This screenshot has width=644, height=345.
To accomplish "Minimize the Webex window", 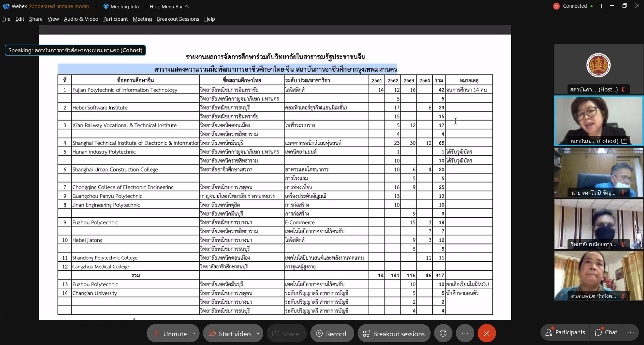I will click(x=612, y=6).
